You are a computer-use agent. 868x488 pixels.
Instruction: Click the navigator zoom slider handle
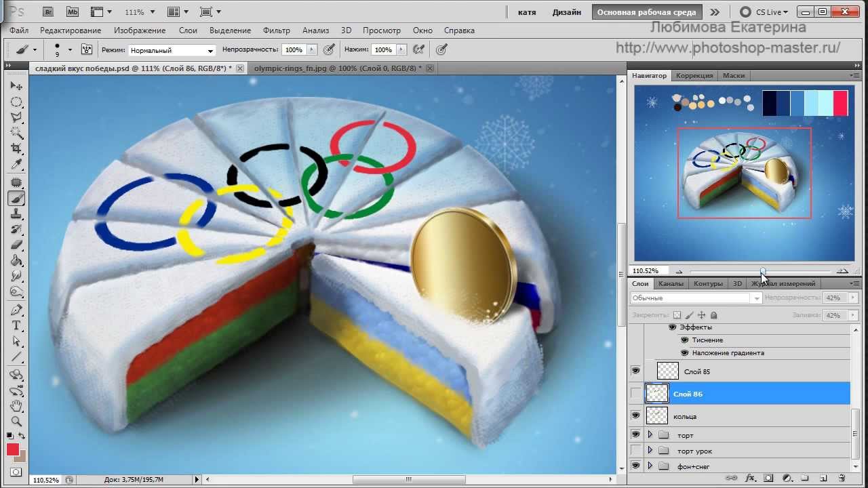(763, 270)
